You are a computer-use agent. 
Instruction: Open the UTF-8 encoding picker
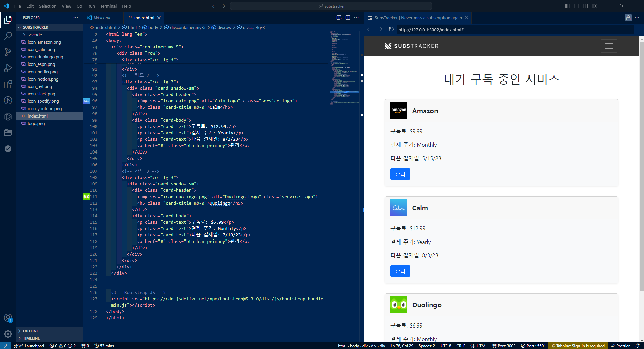(x=446, y=346)
